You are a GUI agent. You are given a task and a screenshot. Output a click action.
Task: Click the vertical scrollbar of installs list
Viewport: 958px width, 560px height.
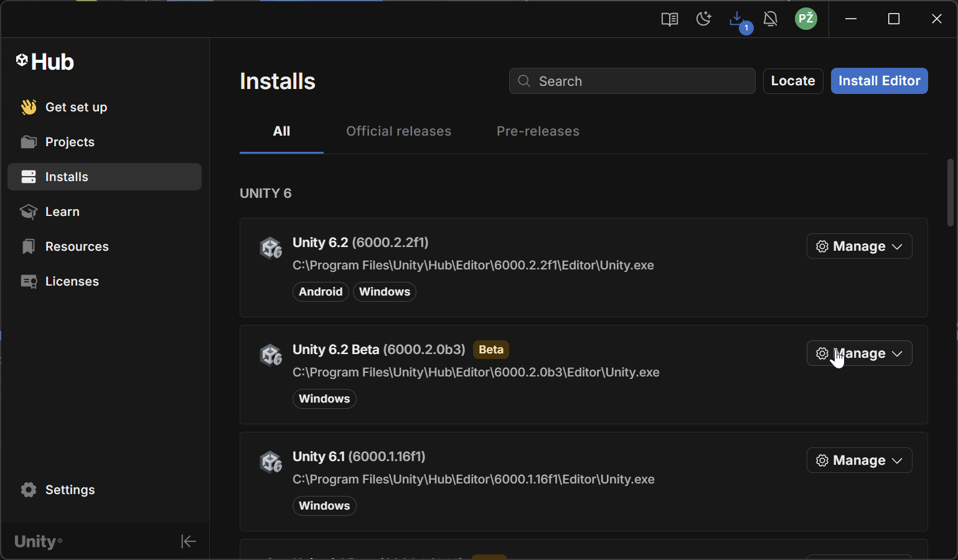click(950, 193)
